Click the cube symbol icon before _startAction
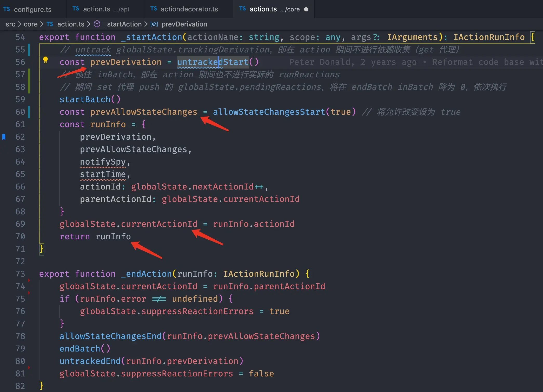Screen dimensions: 543x392 (x=97, y=24)
